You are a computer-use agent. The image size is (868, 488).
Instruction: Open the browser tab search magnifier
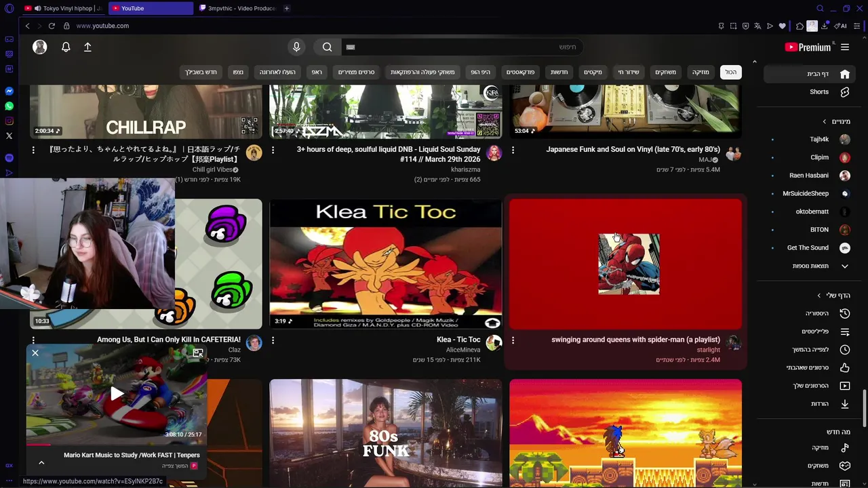(820, 9)
